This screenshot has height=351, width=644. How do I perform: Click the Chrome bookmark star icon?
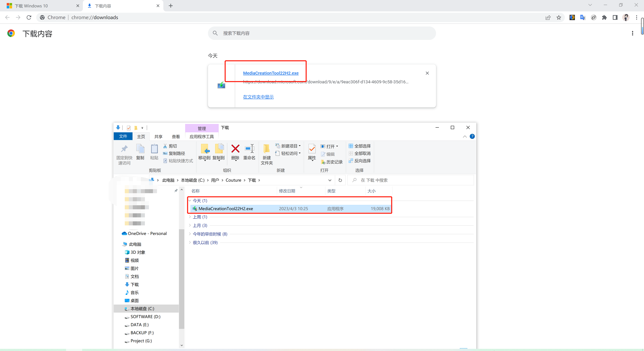pos(559,17)
